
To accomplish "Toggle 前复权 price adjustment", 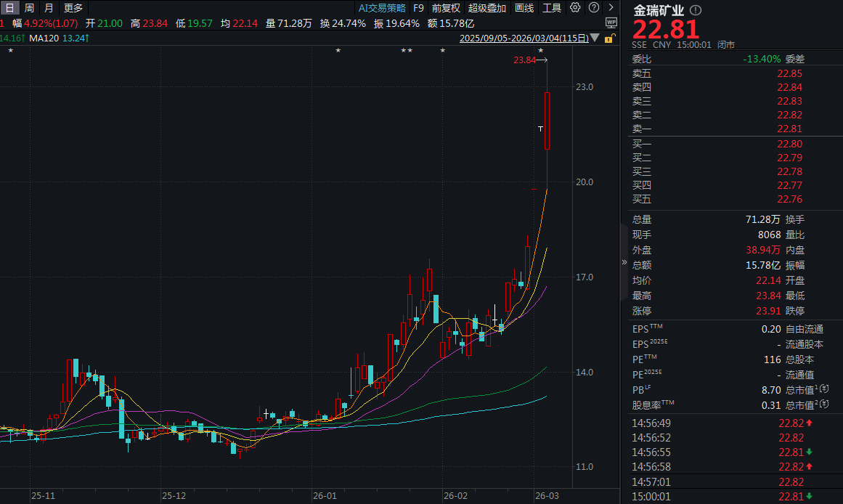I will 446,8.
